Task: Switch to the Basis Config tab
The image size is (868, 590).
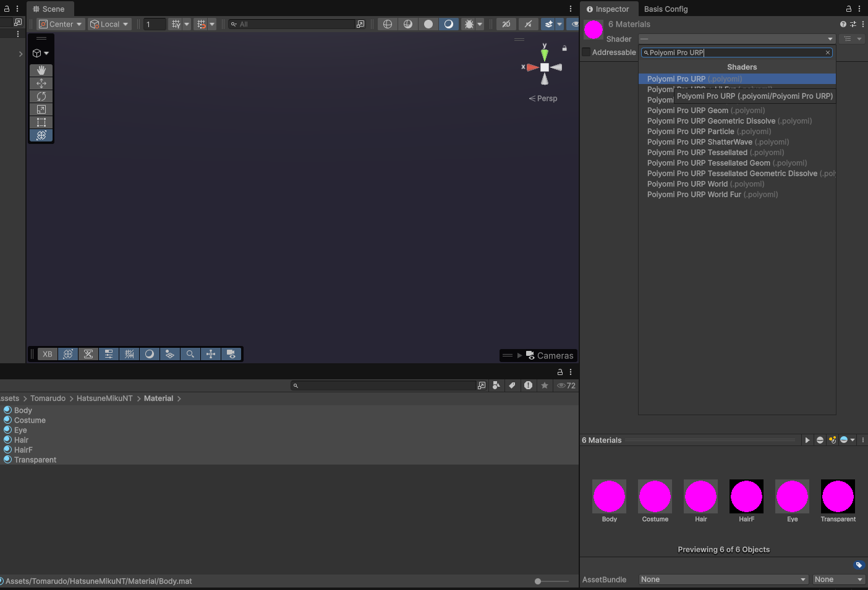Action: click(x=665, y=9)
